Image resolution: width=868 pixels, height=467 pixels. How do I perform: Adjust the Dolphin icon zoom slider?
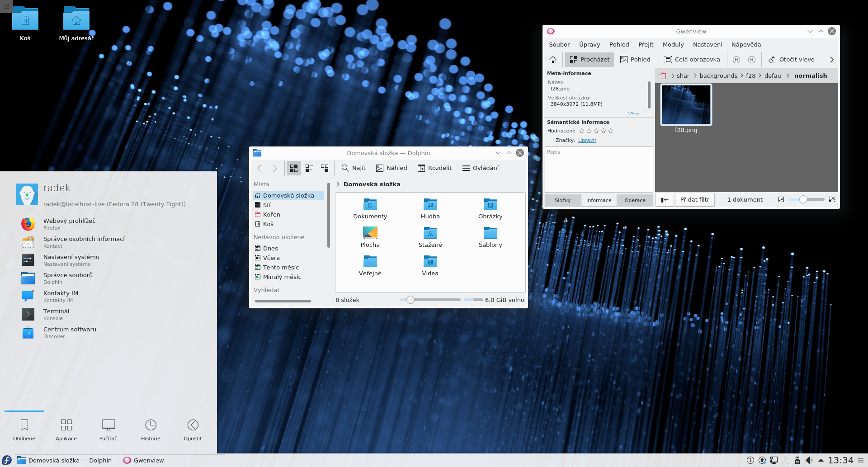pos(410,300)
